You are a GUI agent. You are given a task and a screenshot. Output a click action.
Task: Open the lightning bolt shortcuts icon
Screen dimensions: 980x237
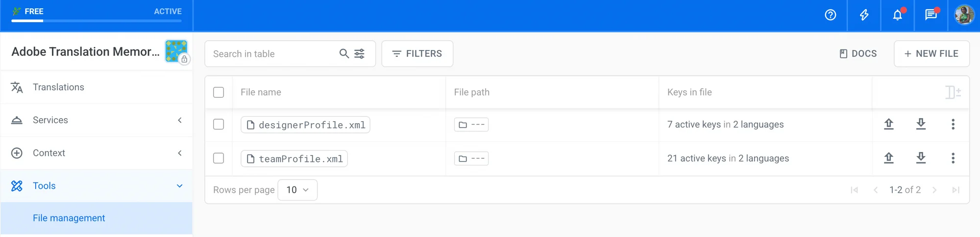coord(864,15)
